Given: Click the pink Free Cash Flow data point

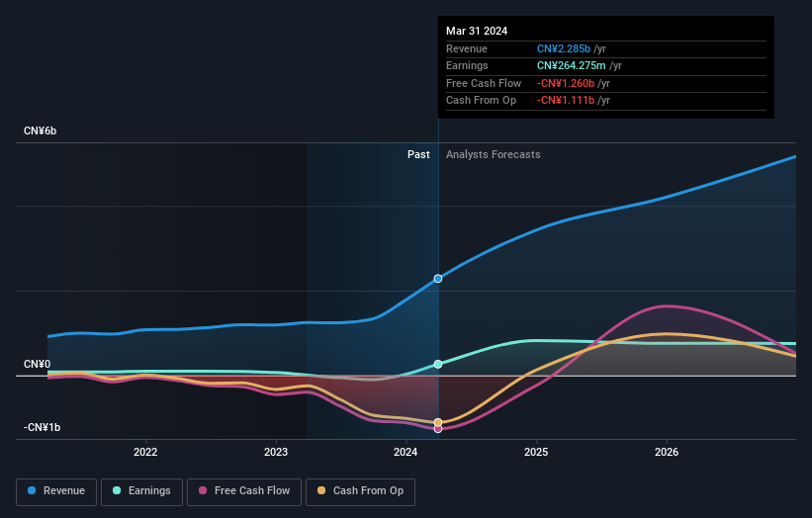Looking at the screenshot, I should [x=438, y=429].
